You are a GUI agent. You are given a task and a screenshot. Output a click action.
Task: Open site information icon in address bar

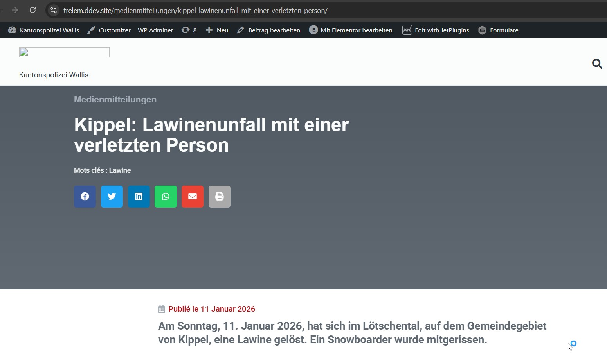pos(54,10)
